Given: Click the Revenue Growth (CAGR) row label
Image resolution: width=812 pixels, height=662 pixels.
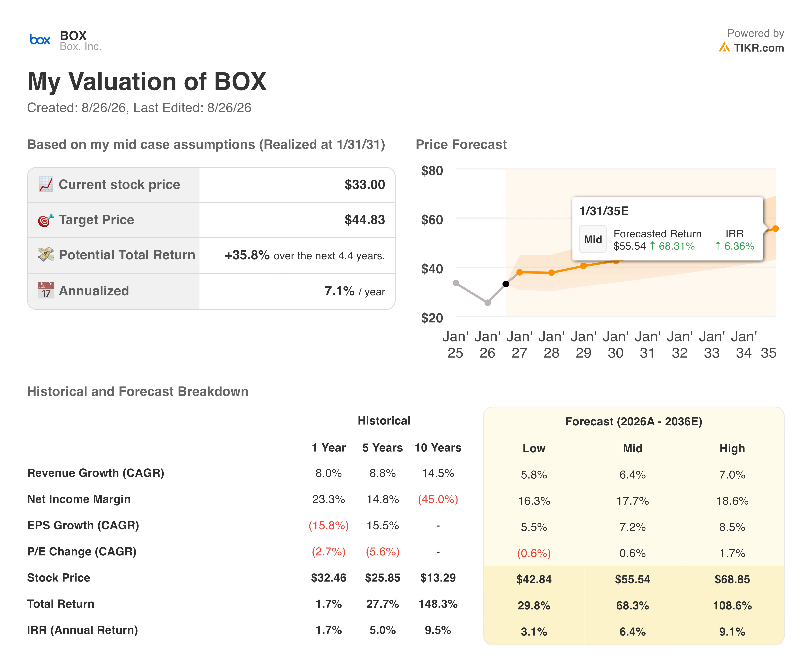Looking at the screenshot, I should [x=96, y=473].
